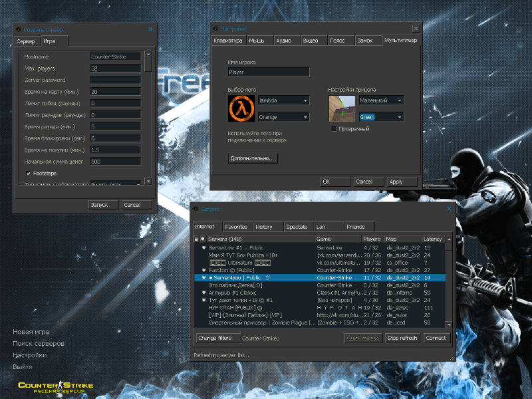Image resolution: width=532 pixels, height=399 pixels.
Task: Click scroll-up arrow in create server list
Action: 148,55
